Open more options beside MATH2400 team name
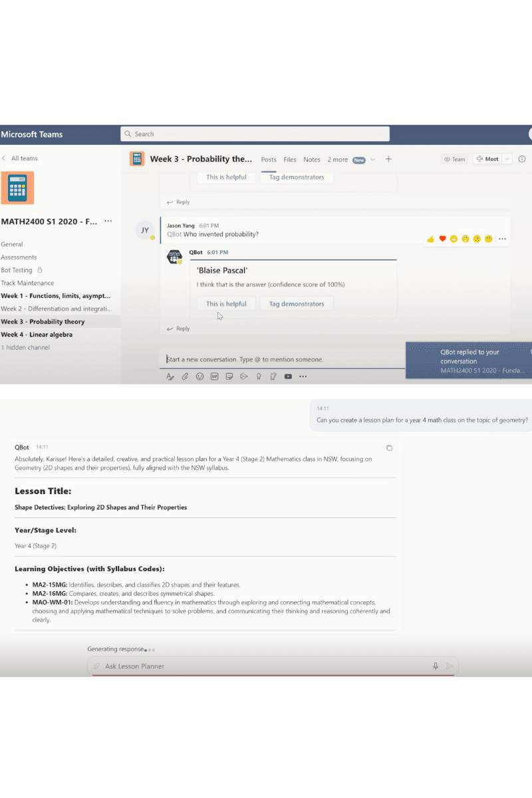 (x=108, y=221)
